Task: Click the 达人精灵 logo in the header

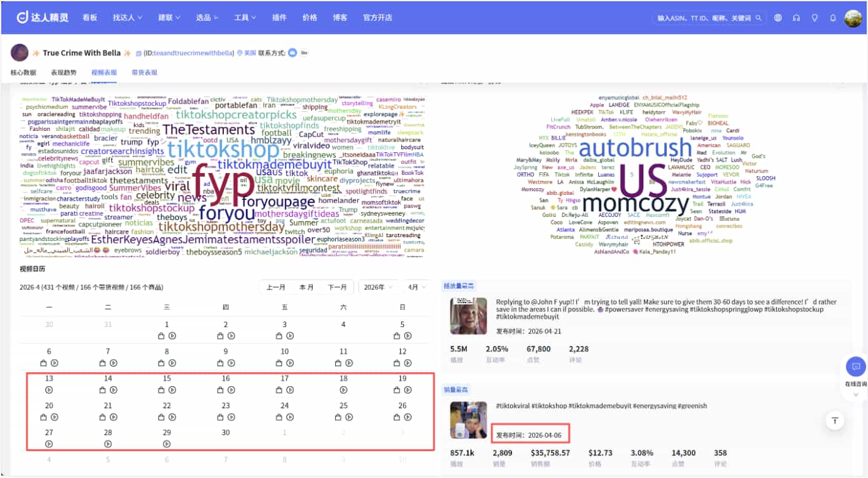Action: pos(43,18)
